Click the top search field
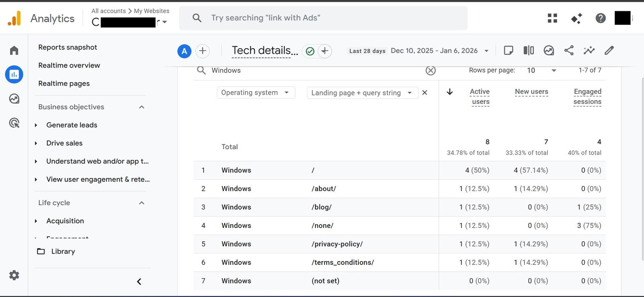Screen dimensions: 644x297 (x=323, y=18)
